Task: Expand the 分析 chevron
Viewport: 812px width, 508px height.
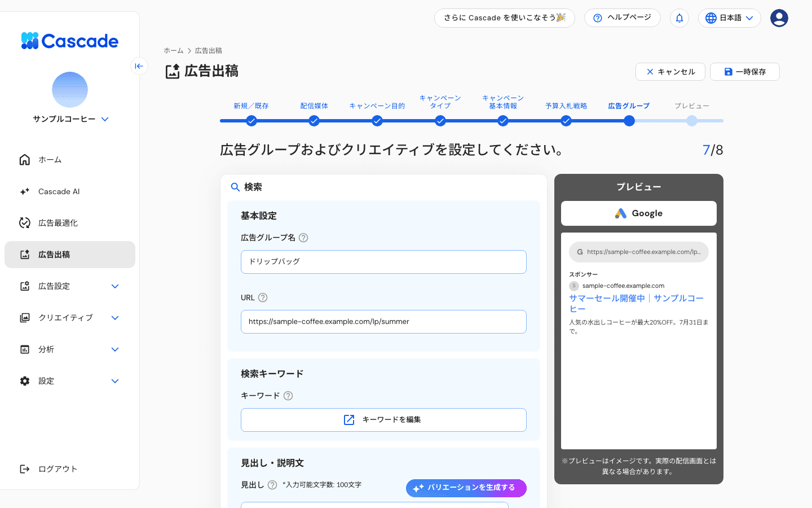Action: coord(115,349)
